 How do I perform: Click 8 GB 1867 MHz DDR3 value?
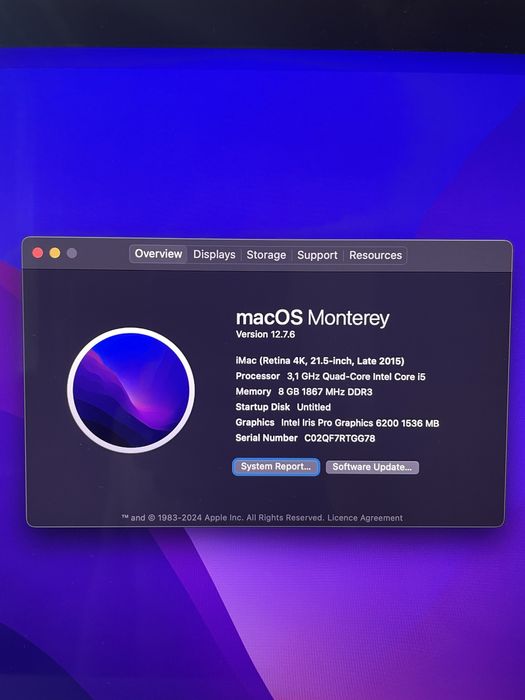pyautogui.click(x=325, y=392)
